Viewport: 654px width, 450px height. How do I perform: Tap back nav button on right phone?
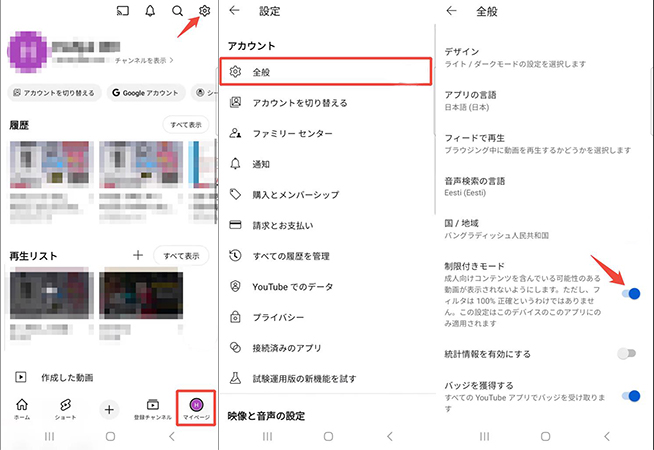pyautogui.click(x=607, y=437)
